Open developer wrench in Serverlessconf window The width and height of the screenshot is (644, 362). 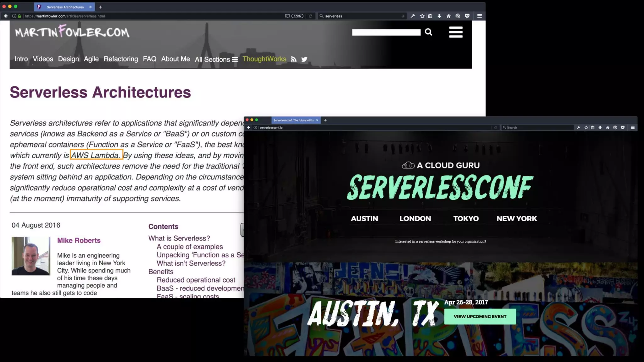[x=578, y=128]
